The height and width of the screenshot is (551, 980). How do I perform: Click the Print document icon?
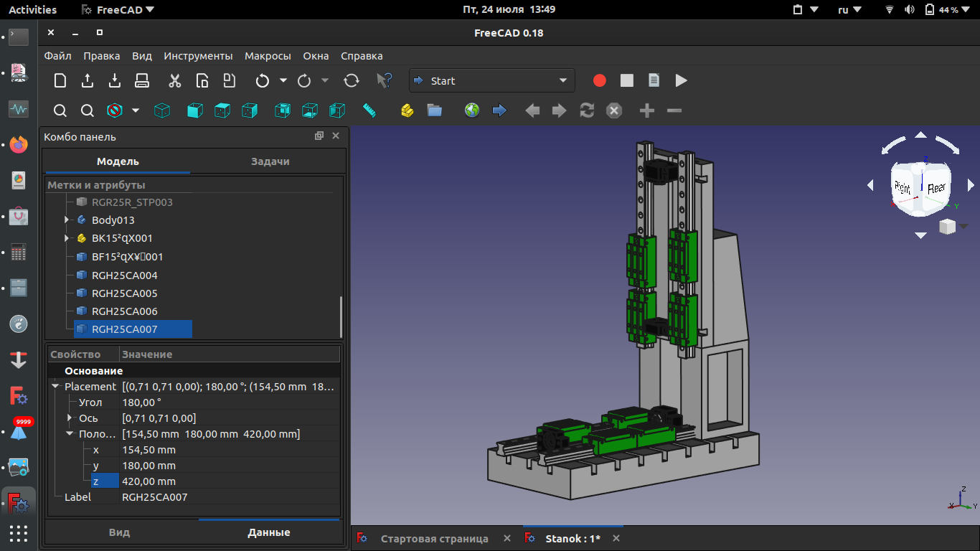[x=142, y=81]
